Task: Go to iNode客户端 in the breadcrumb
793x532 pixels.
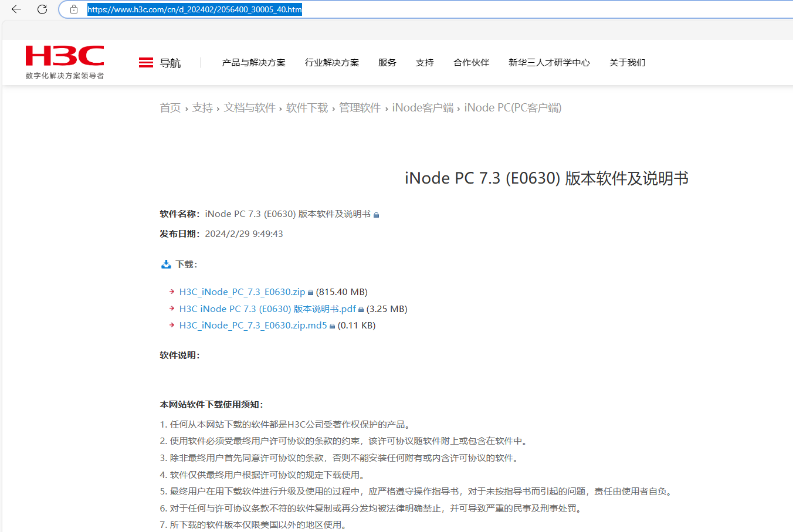Action: click(423, 108)
